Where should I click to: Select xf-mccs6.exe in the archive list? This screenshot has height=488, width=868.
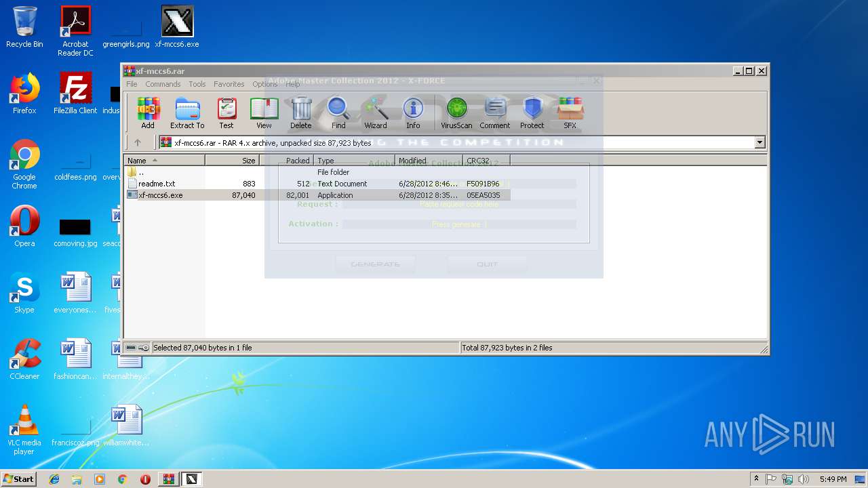317,195
